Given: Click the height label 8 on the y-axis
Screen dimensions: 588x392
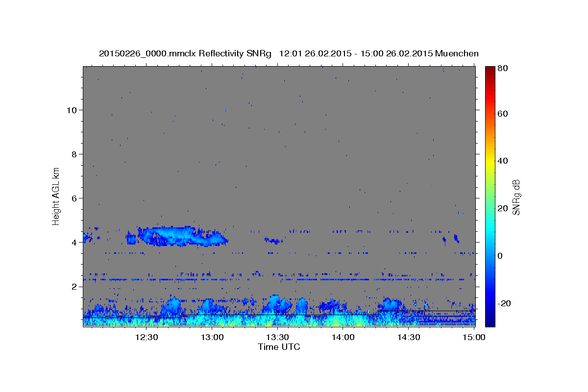Looking at the screenshot, I should click(x=73, y=154).
